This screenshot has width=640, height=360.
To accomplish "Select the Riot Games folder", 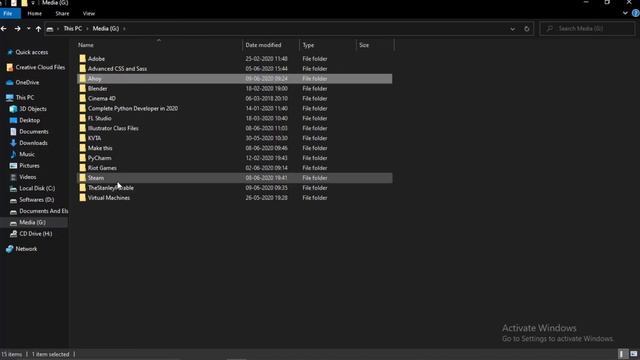I will [102, 168].
